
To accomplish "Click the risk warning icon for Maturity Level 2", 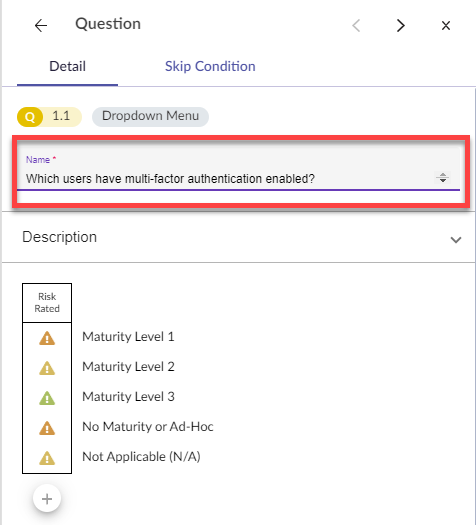I will point(47,368).
